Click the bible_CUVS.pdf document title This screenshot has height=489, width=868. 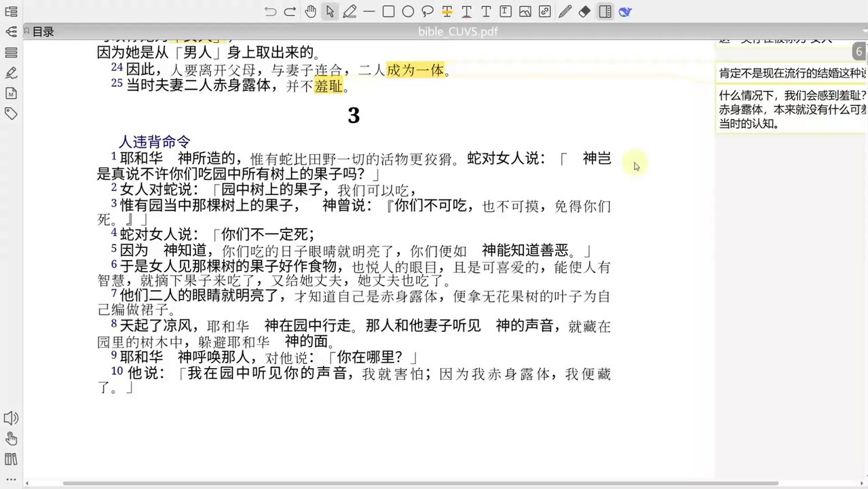coord(459,31)
